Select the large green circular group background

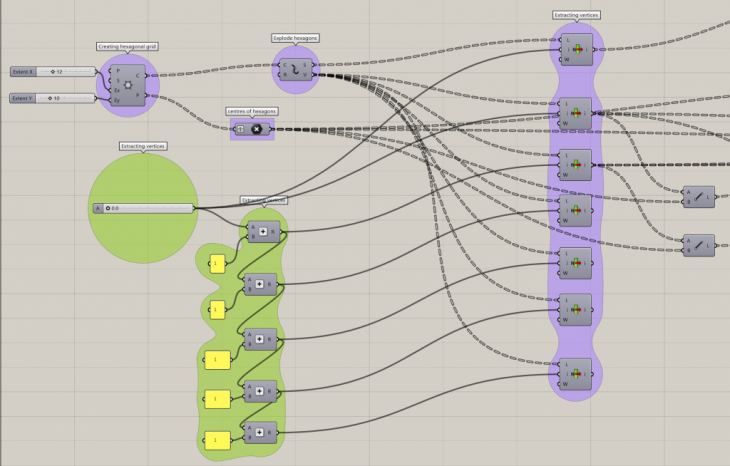click(143, 240)
